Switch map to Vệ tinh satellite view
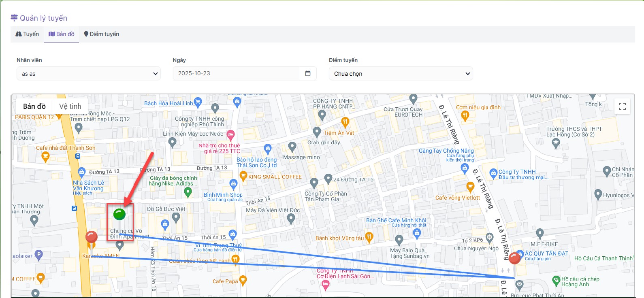Viewport: 644px width, 298px height. (x=70, y=106)
